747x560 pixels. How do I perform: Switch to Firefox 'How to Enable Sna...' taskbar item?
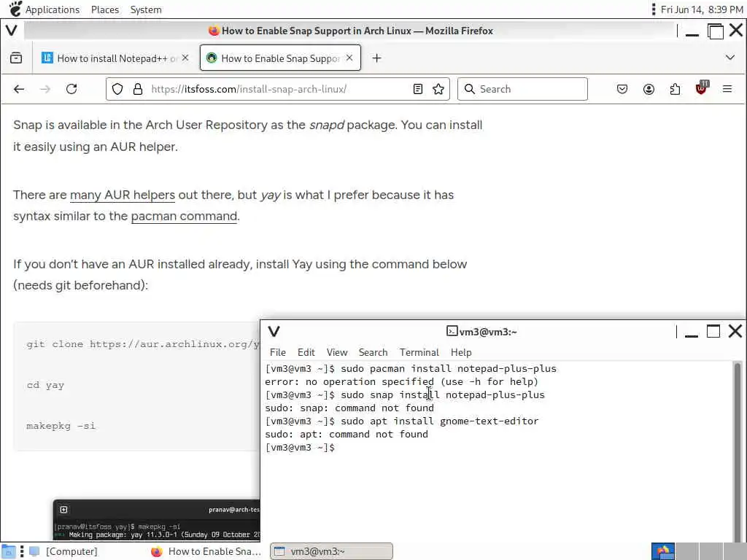(x=206, y=551)
